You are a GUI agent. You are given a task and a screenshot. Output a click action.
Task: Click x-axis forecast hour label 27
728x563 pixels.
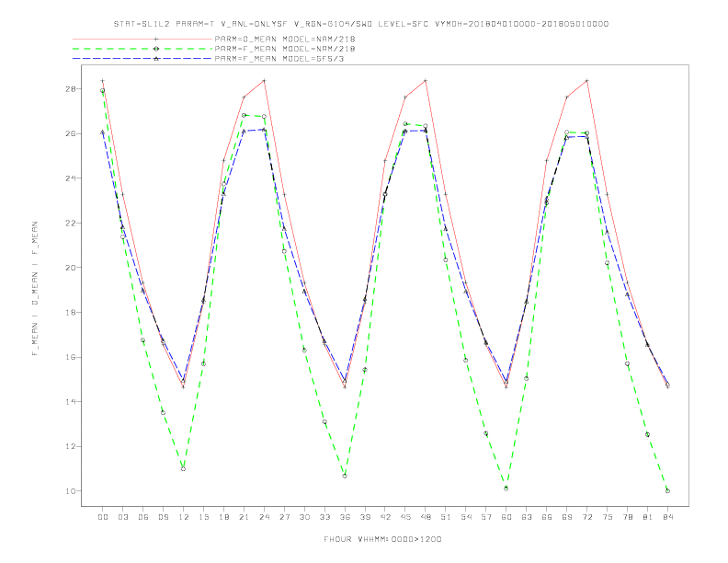click(284, 517)
